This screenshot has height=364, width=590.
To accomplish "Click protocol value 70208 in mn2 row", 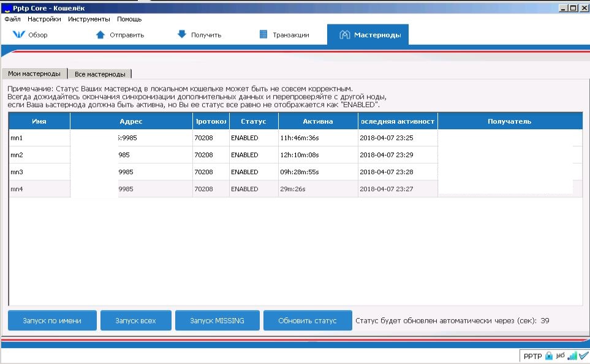I will [x=203, y=154].
